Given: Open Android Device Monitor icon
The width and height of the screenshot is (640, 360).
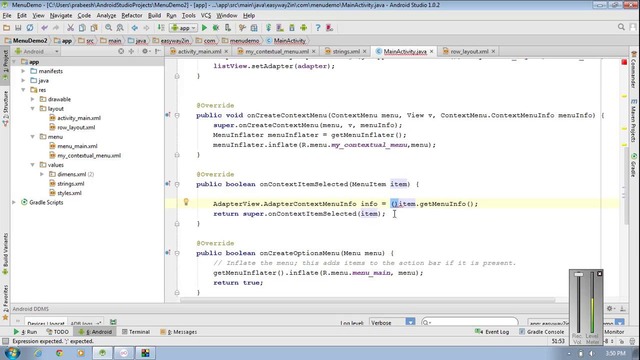Looking at the screenshot, I should coord(304,28).
